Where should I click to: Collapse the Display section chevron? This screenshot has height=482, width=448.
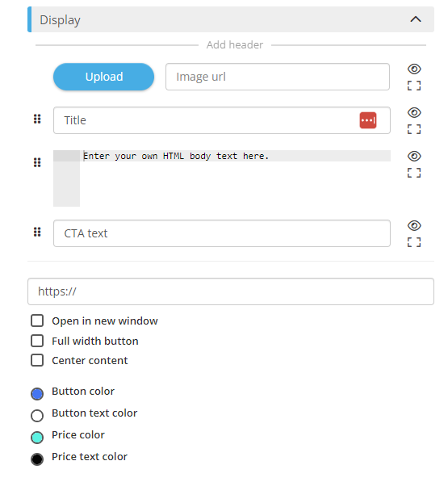(x=416, y=19)
